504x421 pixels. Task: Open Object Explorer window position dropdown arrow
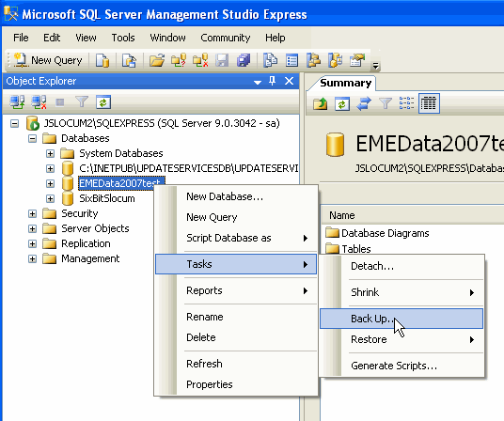(x=257, y=82)
